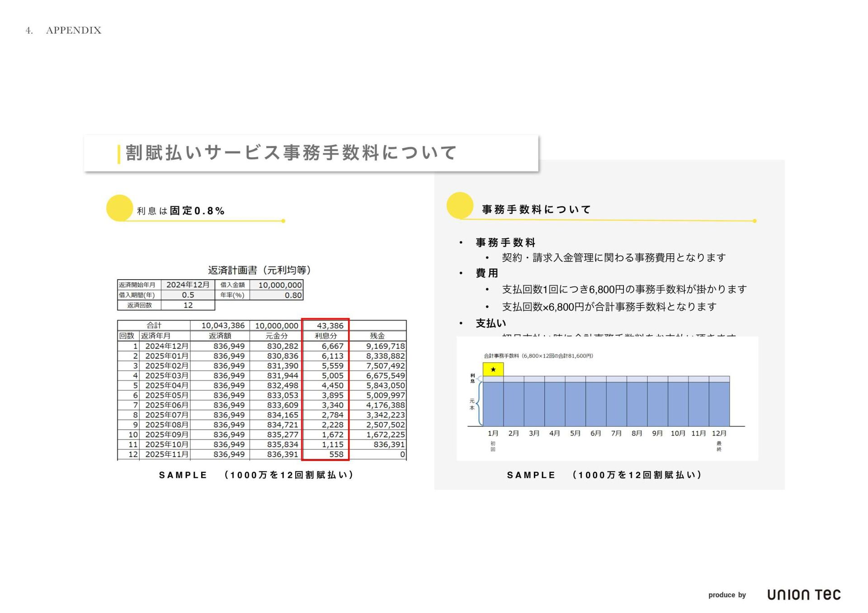Screen dimensions: 868x613
Task: Click the 費用 bullet heading
Action: [x=487, y=273]
